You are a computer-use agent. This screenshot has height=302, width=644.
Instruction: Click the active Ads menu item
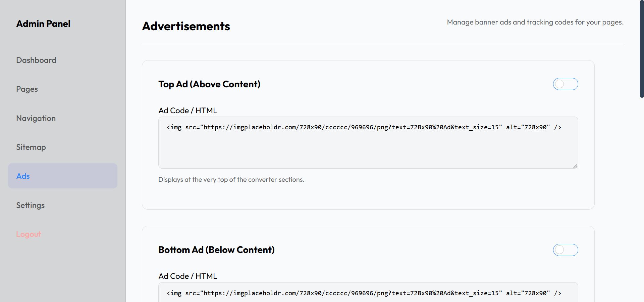[62, 176]
